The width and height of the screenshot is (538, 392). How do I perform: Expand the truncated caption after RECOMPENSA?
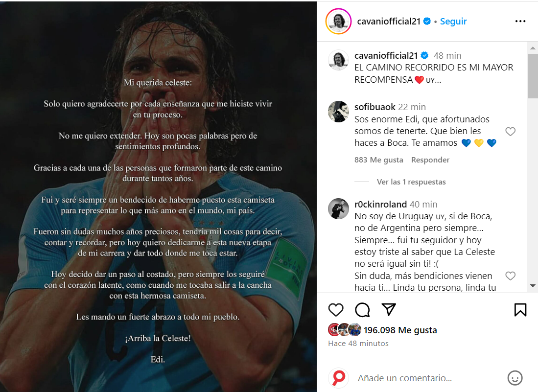(438, 80)
